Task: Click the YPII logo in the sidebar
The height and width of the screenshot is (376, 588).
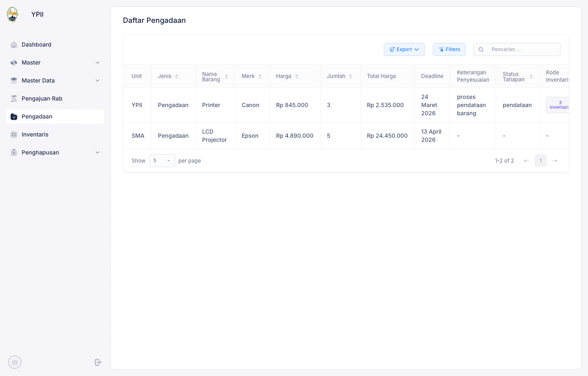Action: (13, 14)
